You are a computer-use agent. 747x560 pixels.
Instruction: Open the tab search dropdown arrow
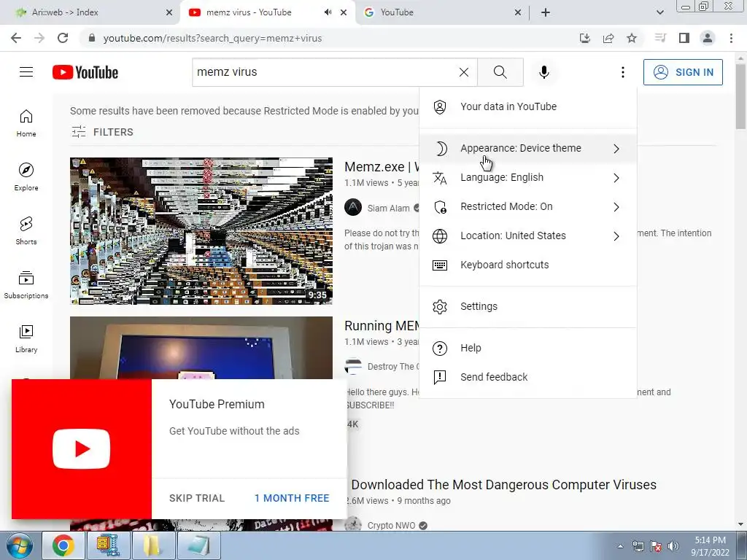[x=659, y=12]
